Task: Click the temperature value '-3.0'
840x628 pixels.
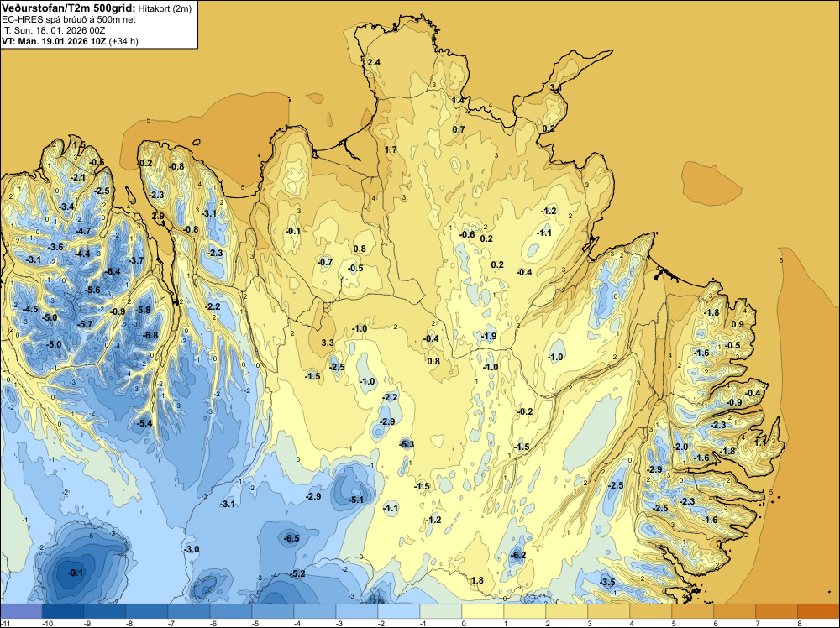Action: click(x=192, y=549)
